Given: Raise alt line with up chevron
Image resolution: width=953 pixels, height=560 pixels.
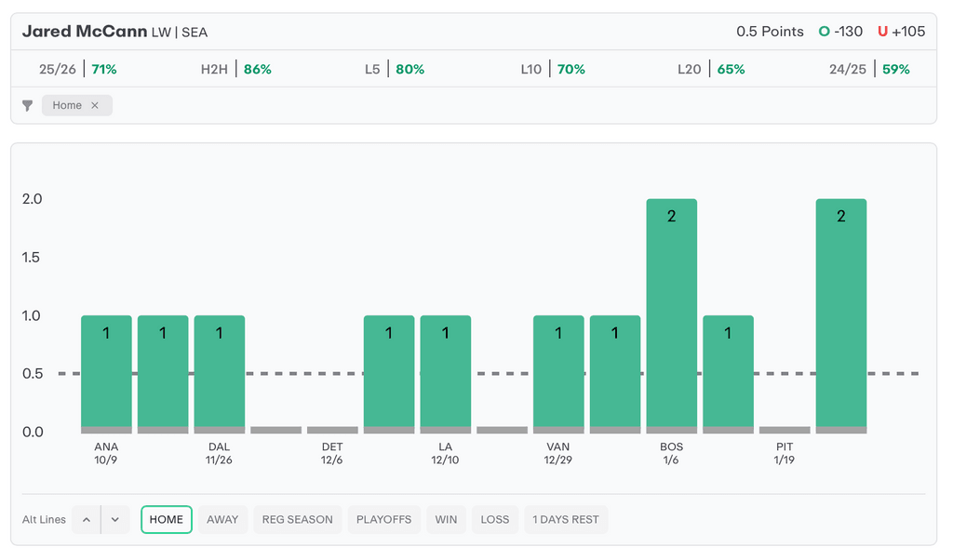Looking at the screenshot, I should pyautogui.click(x=87, y=520).
